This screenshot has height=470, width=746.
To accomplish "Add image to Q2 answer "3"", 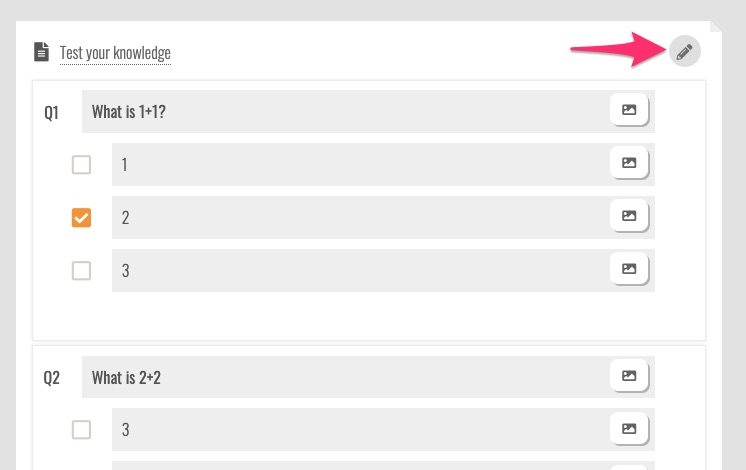I will click(x=629, y=430).
